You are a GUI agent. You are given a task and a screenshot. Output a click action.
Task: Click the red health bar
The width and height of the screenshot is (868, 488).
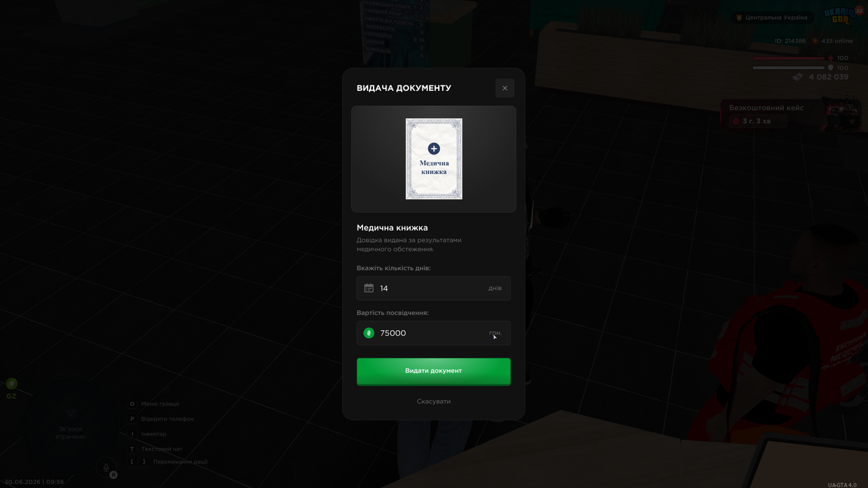pyautogui.click(x=788, y=58)
